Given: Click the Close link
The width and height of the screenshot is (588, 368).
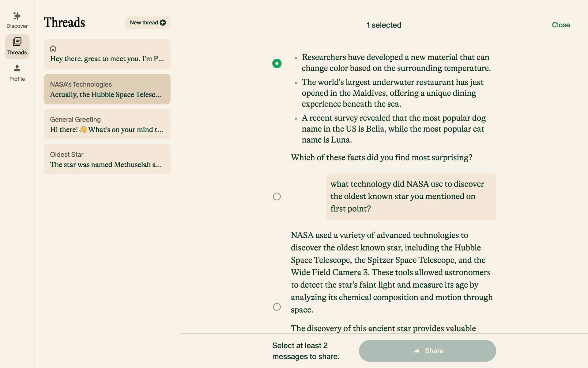Looking at the screenshot, I should [561, 25].
